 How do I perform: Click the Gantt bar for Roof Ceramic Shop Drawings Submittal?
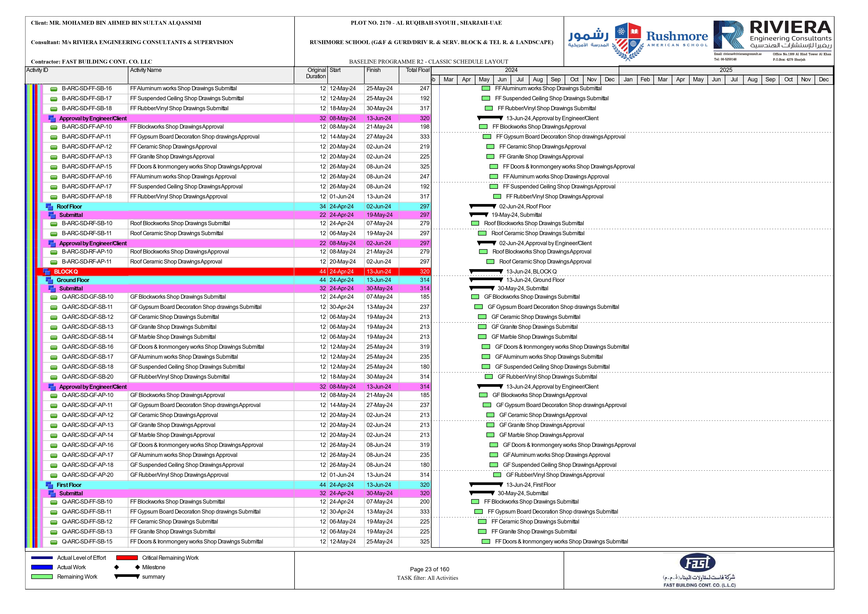482,233
